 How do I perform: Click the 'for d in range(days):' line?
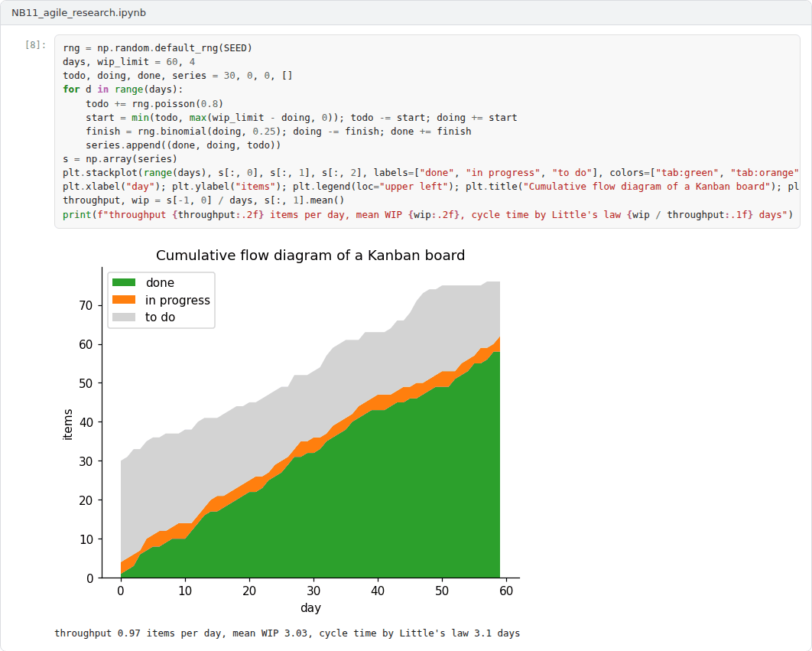pos(123,90)
